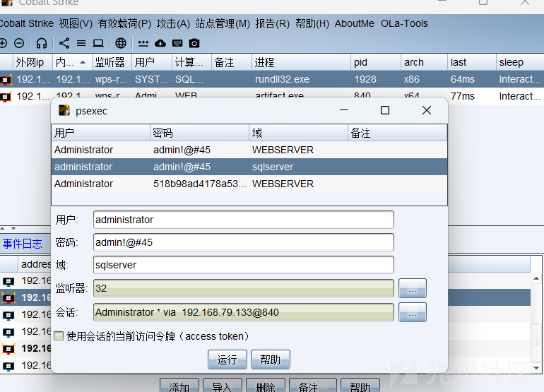This screenshot has height=392, width=544.
Task: Open downloaded files cloud icon
Action: [160, 43]
